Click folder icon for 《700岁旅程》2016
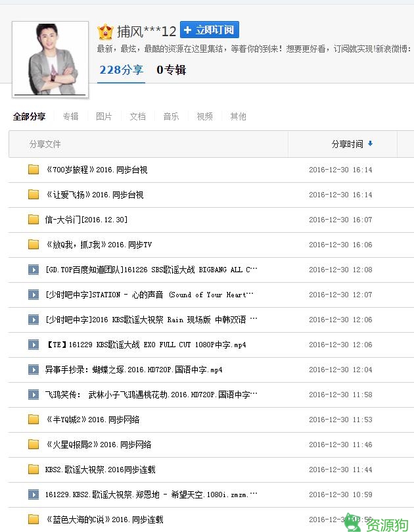This screenshot has width=414, height=532. tap(34, 169)
